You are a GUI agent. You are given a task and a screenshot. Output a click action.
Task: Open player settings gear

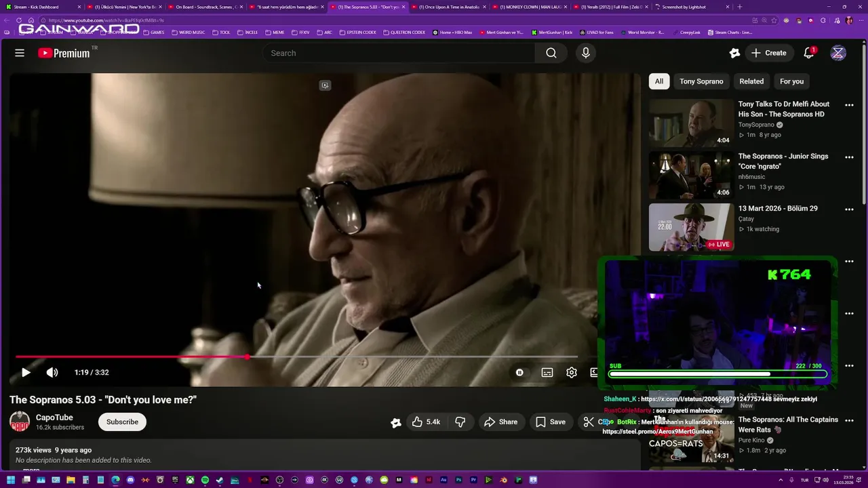(572, 372)
